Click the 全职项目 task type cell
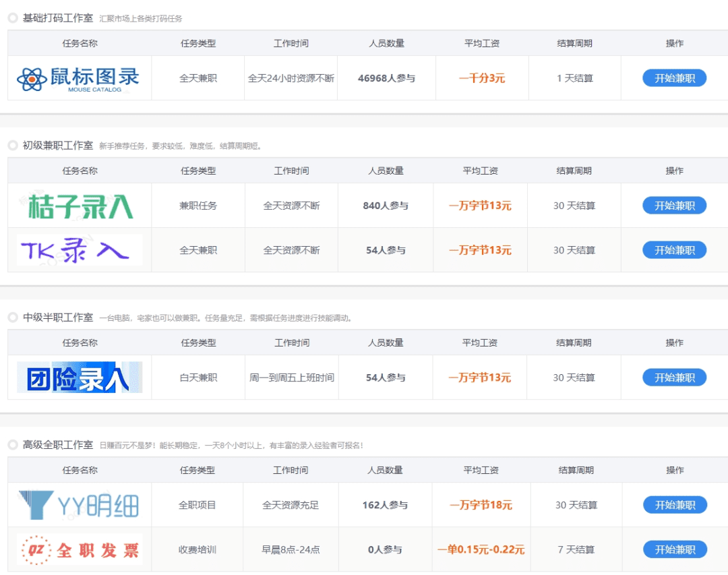Image resolution: width=728 pixels, height=575 pixels. (198, 505)
